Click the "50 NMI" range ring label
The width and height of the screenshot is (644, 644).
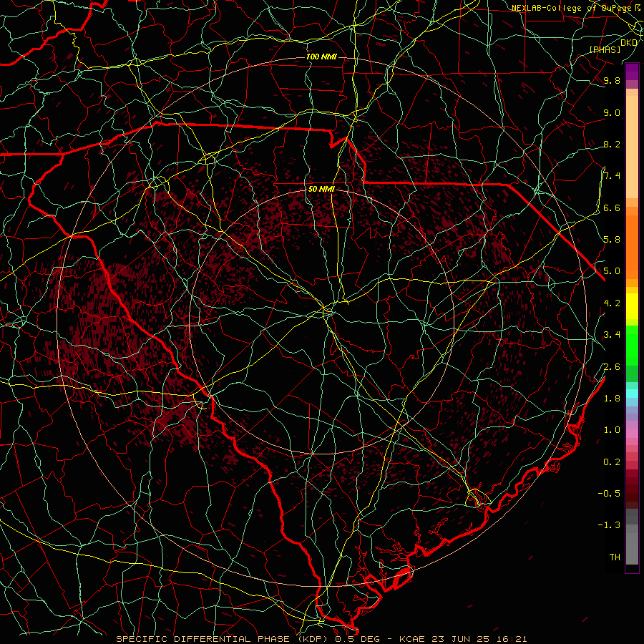(x=321, y=190)
